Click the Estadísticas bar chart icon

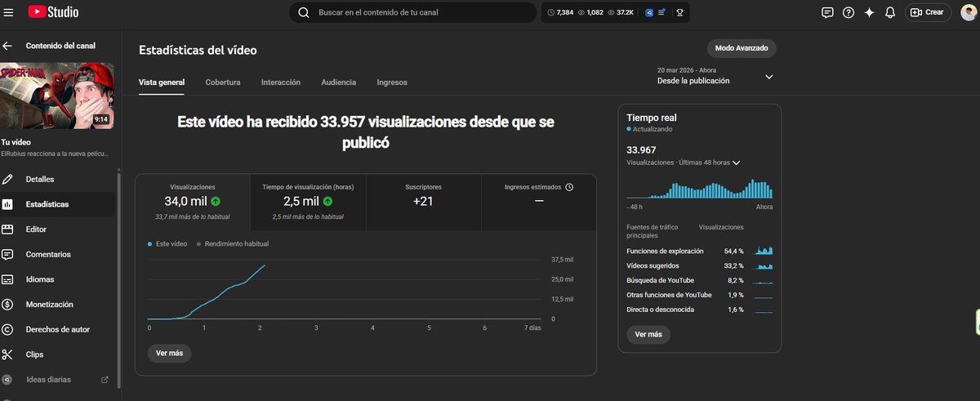[8, 204]
